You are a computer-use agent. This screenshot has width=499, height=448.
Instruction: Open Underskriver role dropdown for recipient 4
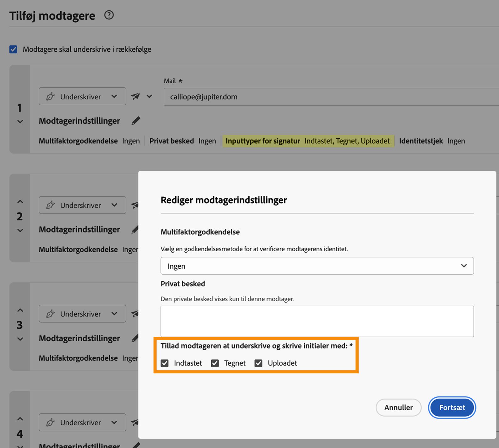tap(82, 422)
